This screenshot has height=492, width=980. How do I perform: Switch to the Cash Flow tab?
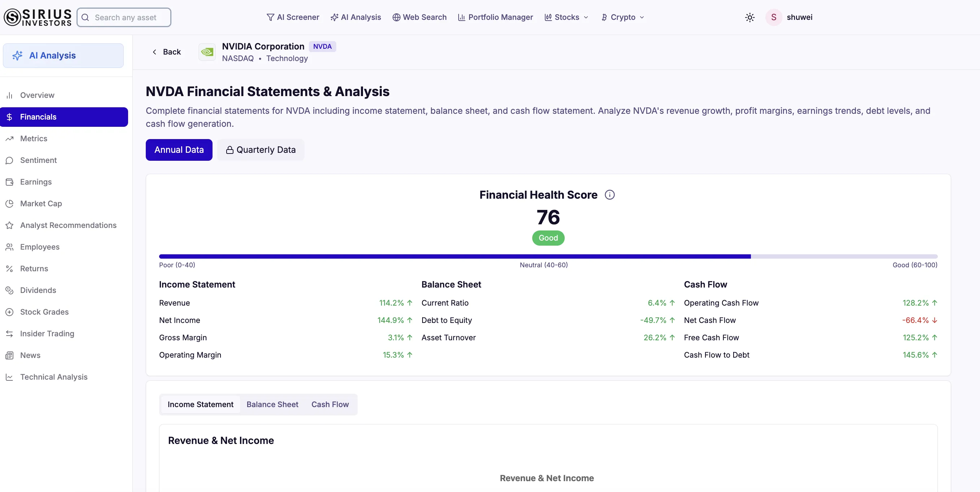click(x=330, y=405)
